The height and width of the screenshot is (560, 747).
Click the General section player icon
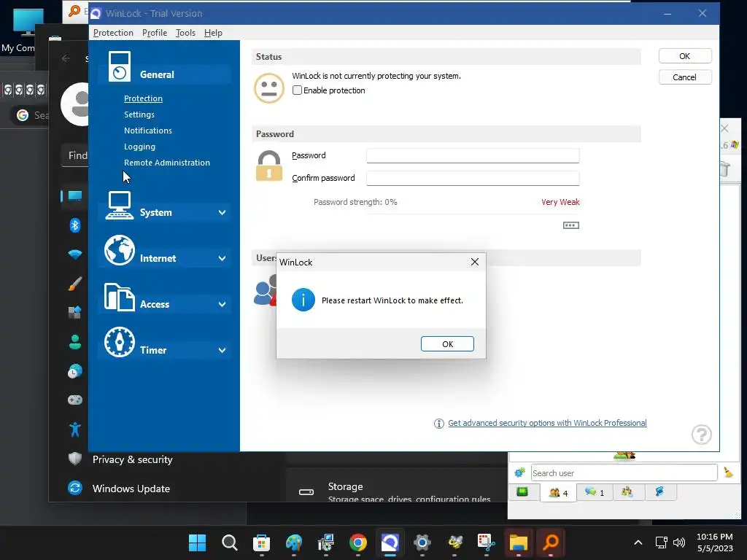[119, 66]
